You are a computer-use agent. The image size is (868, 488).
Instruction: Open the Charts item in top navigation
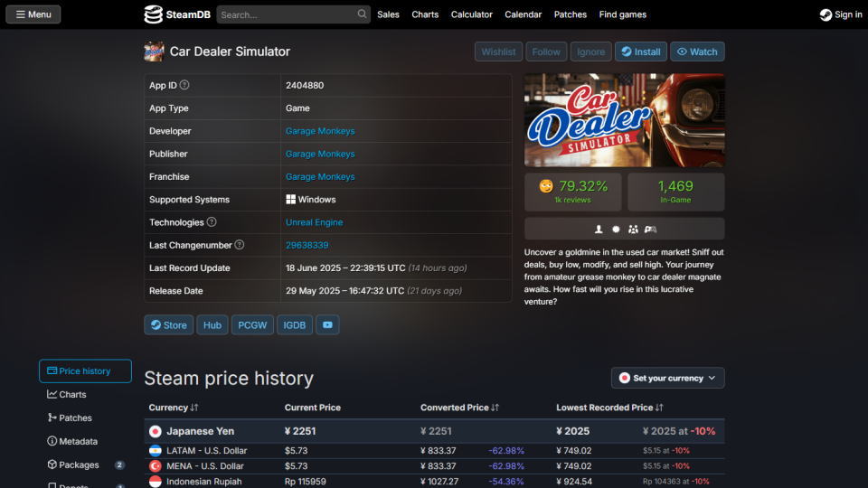coord(425,14)
